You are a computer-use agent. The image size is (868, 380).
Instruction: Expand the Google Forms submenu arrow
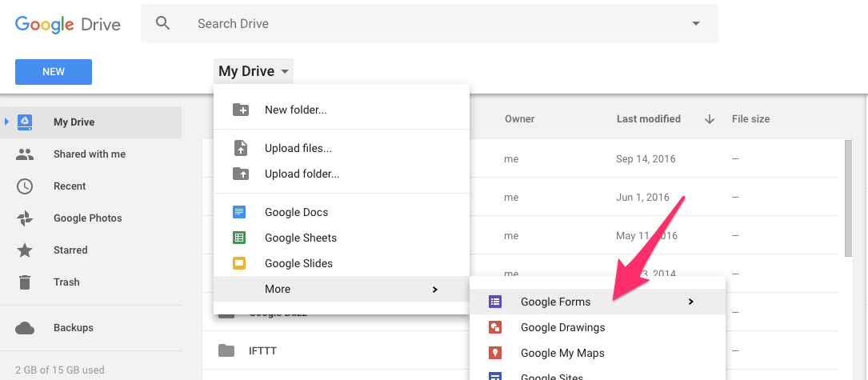[690, 302]
